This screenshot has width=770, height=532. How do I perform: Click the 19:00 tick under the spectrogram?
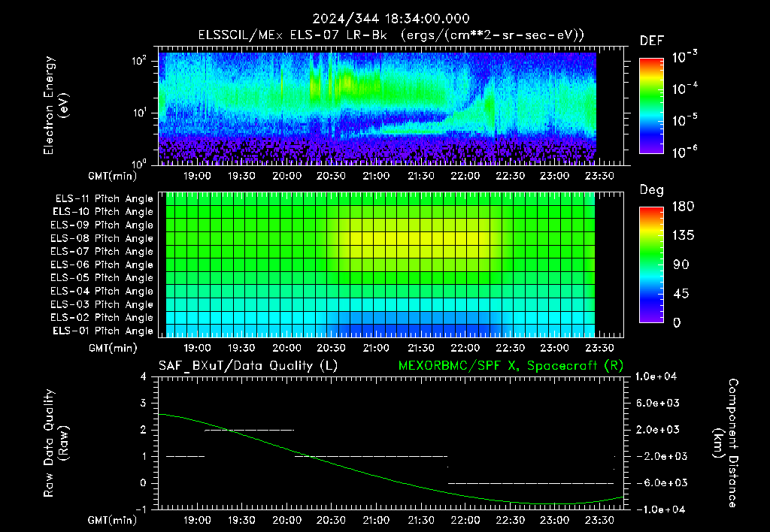[197, 176]
